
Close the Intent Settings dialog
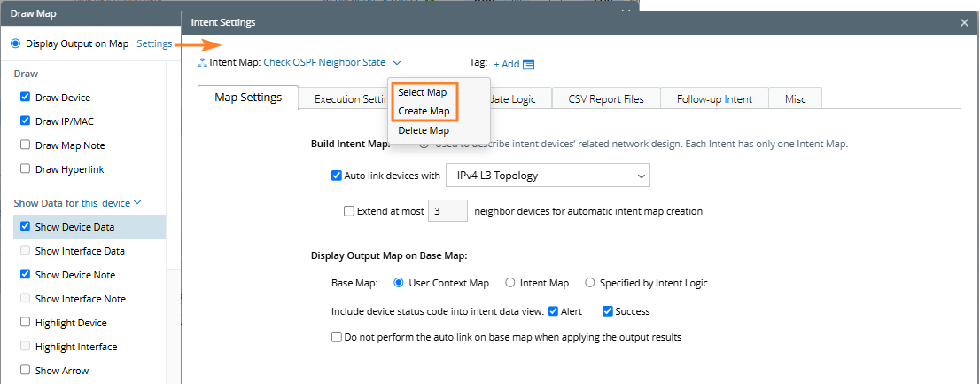[x=964, y=22]
